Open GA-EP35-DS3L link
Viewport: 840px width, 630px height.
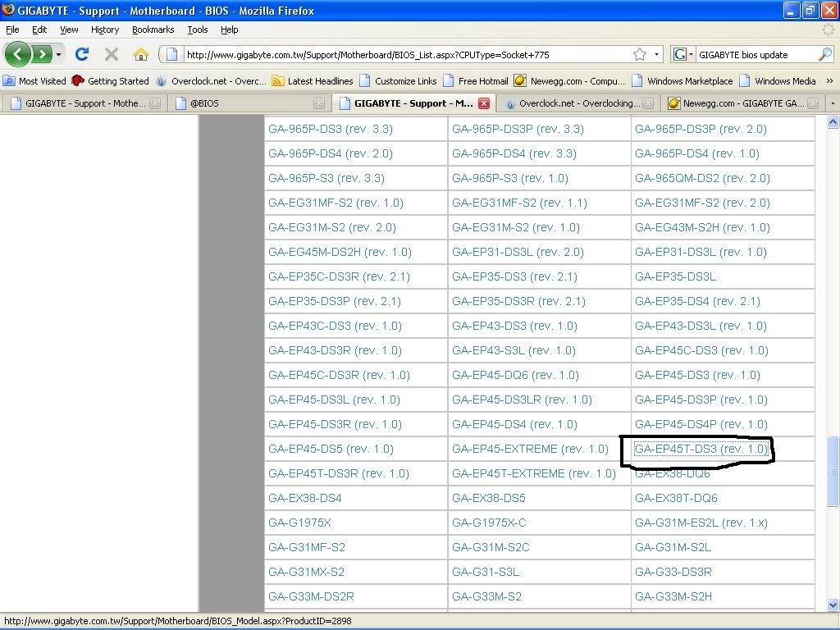[675, 277]
